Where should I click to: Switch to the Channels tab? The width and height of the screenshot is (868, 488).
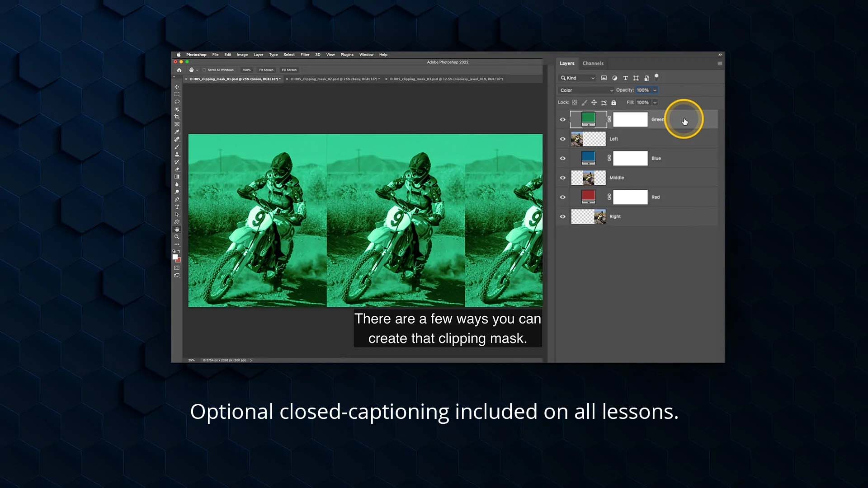click(x=593, y=64)
